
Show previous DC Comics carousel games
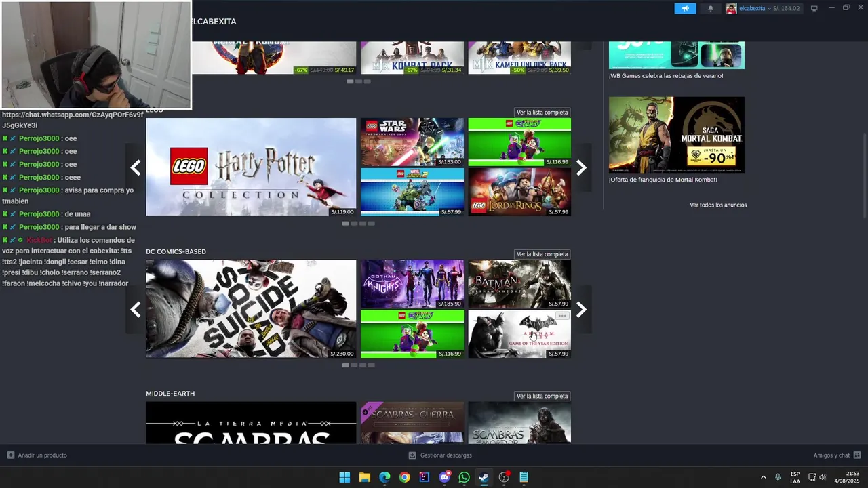click(x=136, y=310)
